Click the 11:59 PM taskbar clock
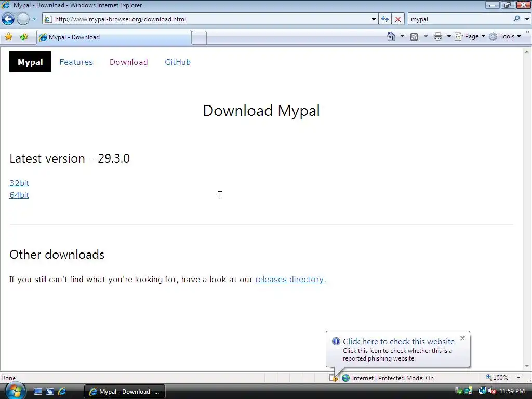The height and width of the screenshot is (399, 532). (x=512, y=391)
